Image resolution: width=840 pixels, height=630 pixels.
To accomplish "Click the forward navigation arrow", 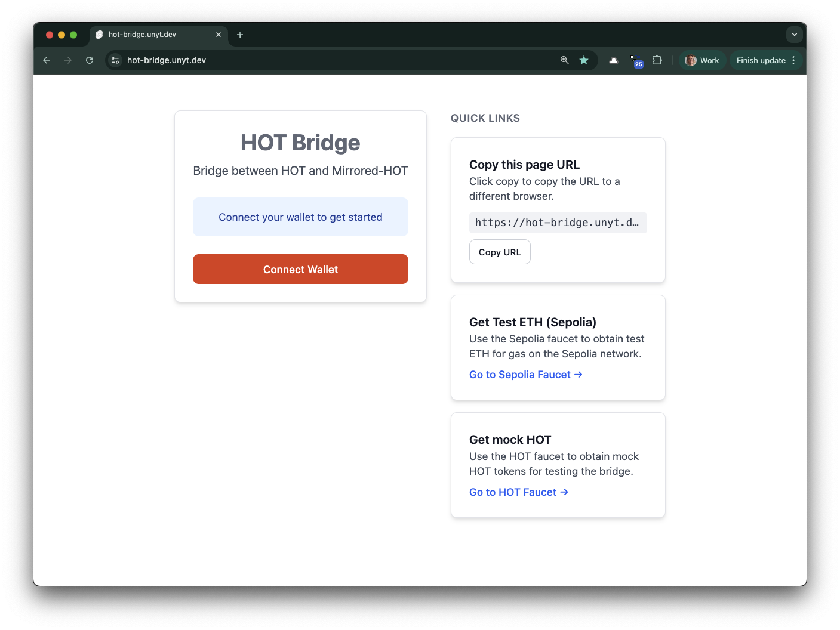I will (68, 60).
